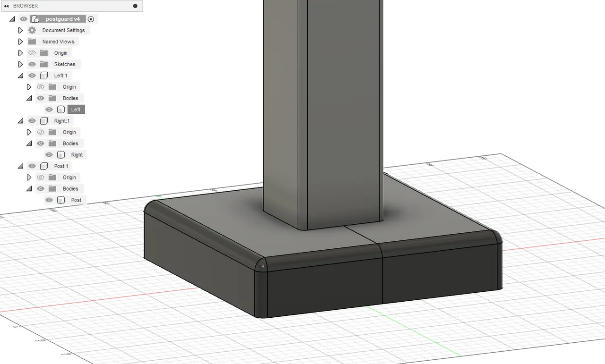Select the Post item in the tree

pos(76,200)
